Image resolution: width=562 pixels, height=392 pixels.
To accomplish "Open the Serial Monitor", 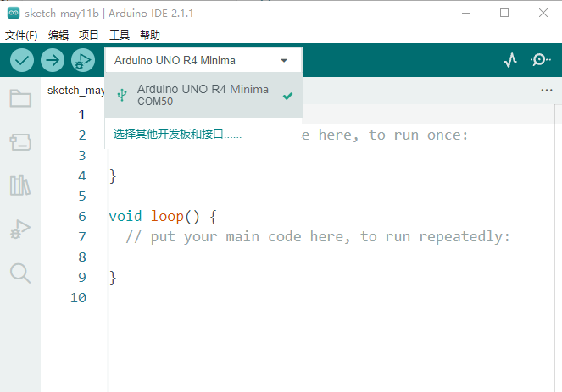I will pos(540,60).
